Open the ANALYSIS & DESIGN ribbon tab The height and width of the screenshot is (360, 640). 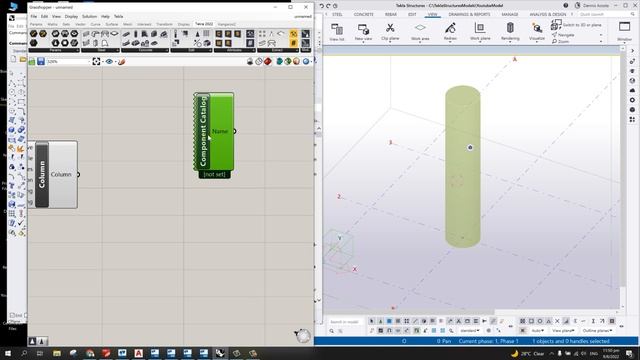click(548, 14)
